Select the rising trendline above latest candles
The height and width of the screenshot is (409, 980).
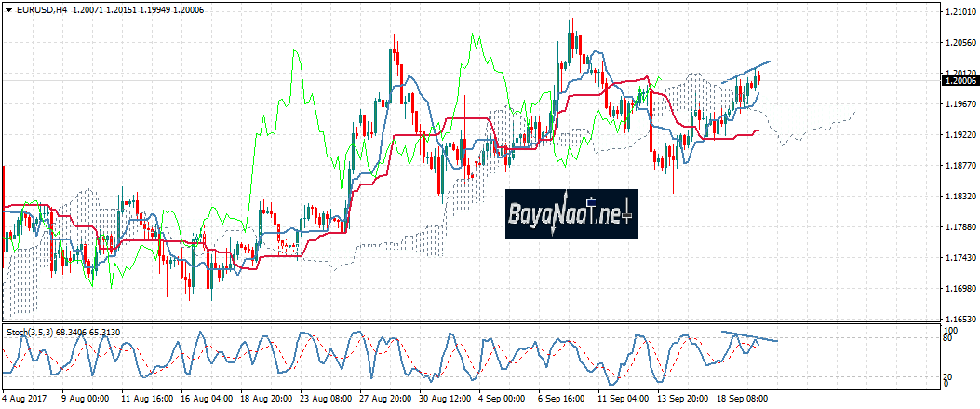(x=746, y=69)
